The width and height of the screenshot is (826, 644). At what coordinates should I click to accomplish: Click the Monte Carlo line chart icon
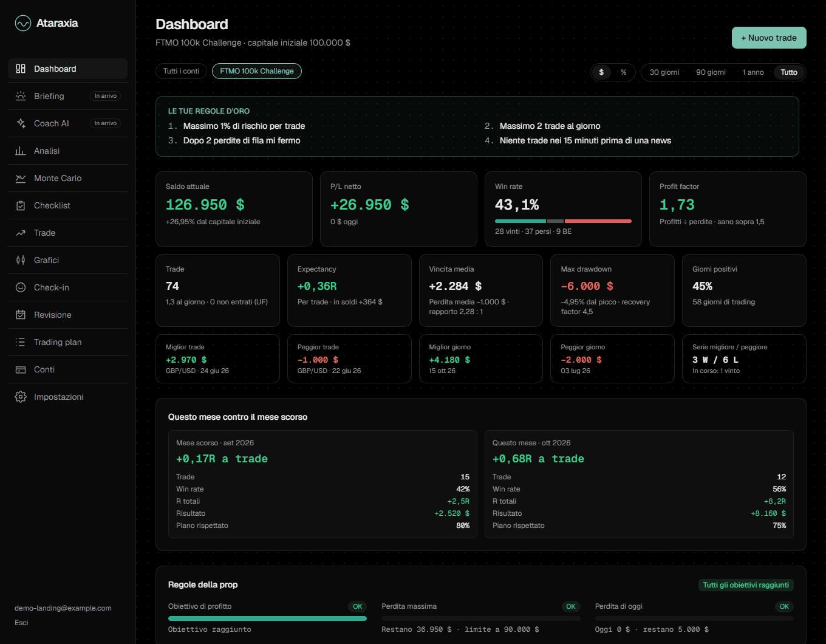point(21,178)
